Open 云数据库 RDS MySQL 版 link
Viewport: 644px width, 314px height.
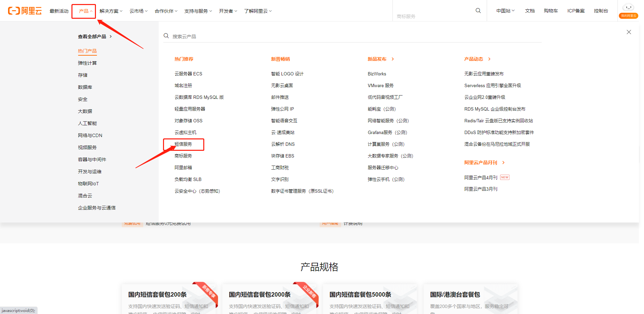pyautogui.click(x=199, y=97)
